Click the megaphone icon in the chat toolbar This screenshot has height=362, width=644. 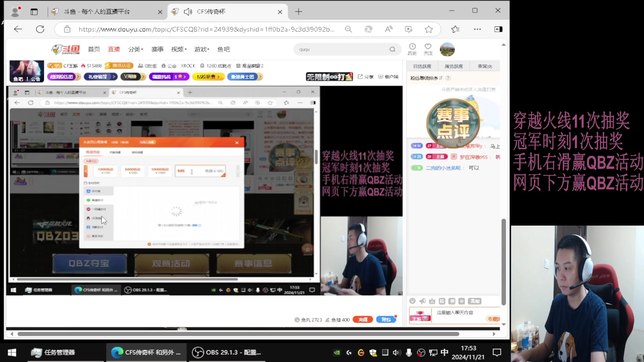(422, 301)
